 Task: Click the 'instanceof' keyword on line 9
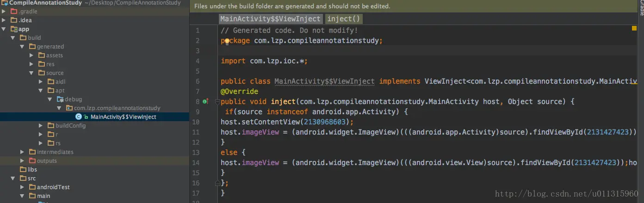coord(287,111)
